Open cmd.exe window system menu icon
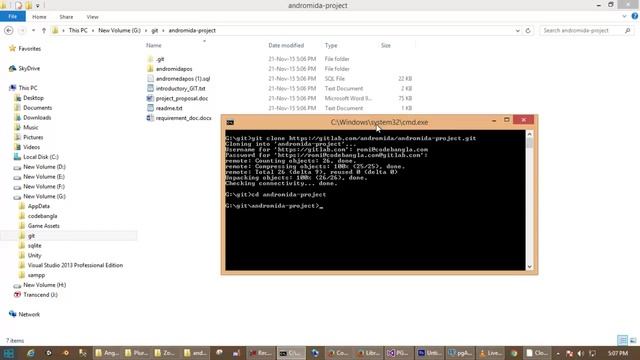640x360 pixels. [x=230, y=122]
